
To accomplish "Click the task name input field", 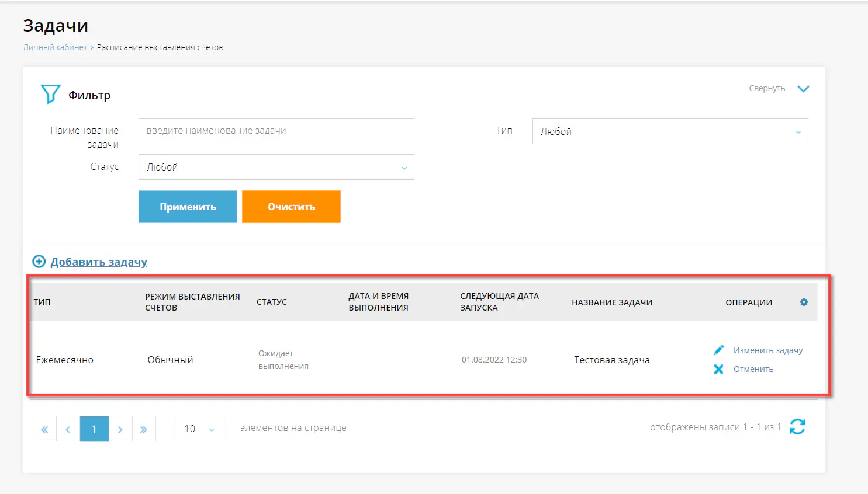I will (x=276, y=130).
